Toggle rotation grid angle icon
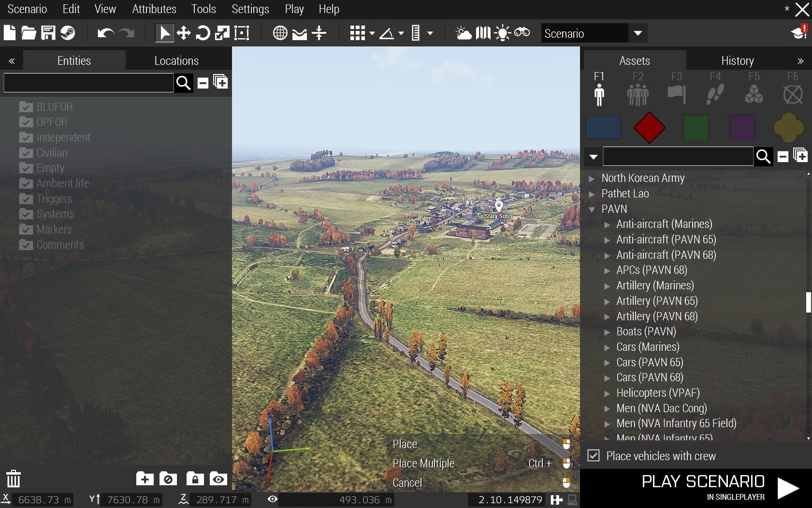812x508 pixels. (x=387, y=33)
